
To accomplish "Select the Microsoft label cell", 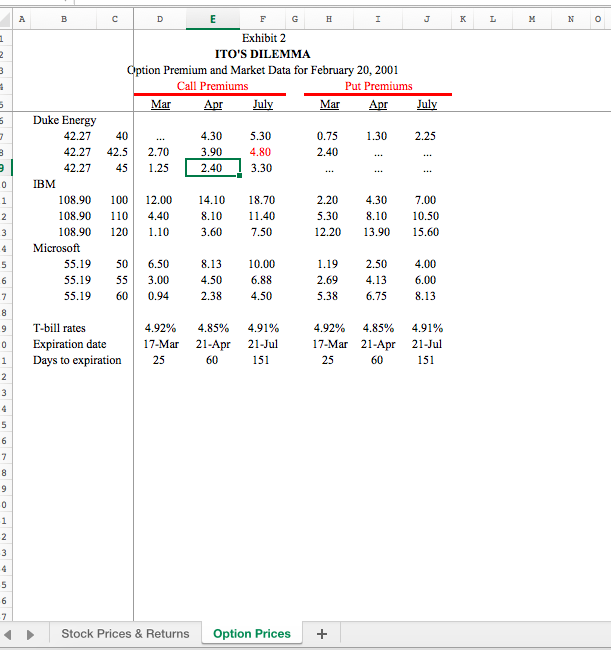I will [56, 248].
